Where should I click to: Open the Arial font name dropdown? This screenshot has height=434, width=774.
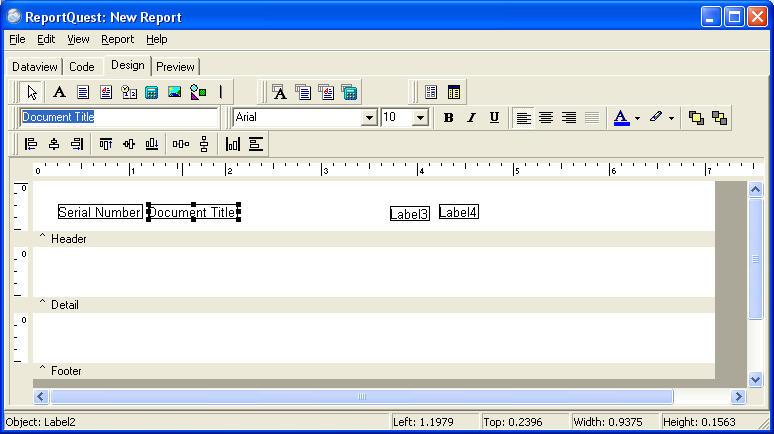coord(369,118)
